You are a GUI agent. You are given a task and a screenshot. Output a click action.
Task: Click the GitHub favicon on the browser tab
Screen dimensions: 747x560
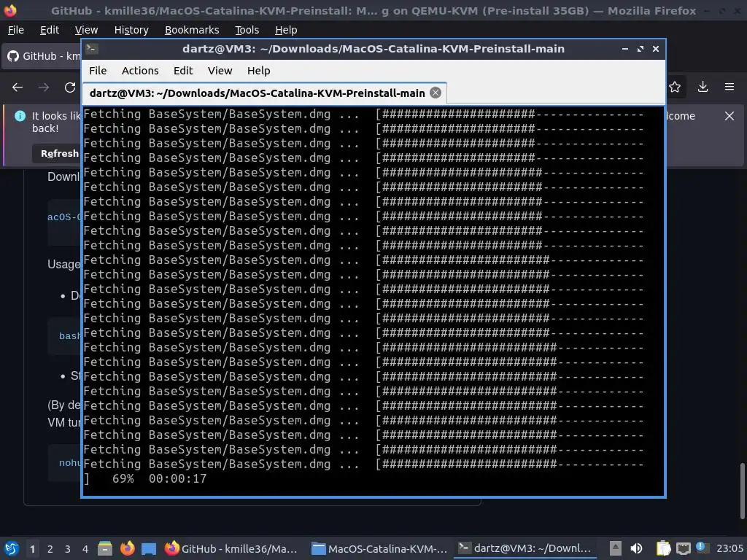pyautogui.click(x=13, y=56)
